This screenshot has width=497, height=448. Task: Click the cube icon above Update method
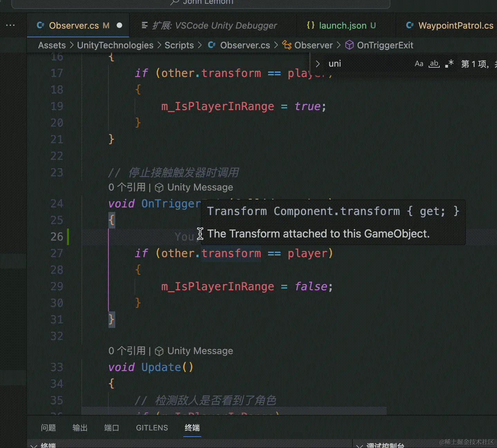coord(159,351)
